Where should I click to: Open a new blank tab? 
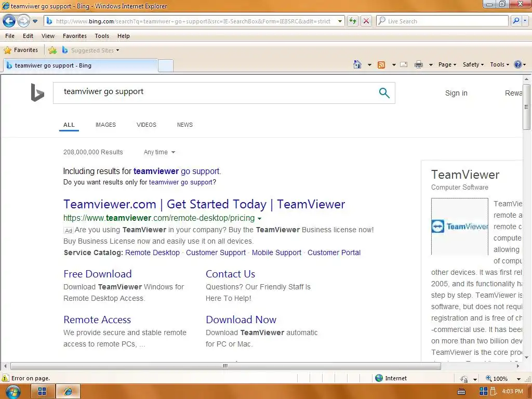tap(166, 65)
